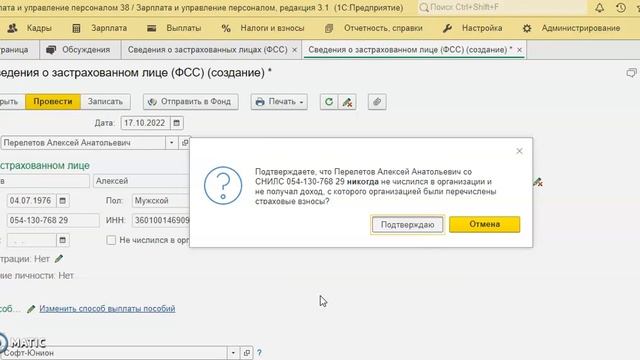Click the ИНН input field
This screenshot has width=640, height=360.
point(161,220)
